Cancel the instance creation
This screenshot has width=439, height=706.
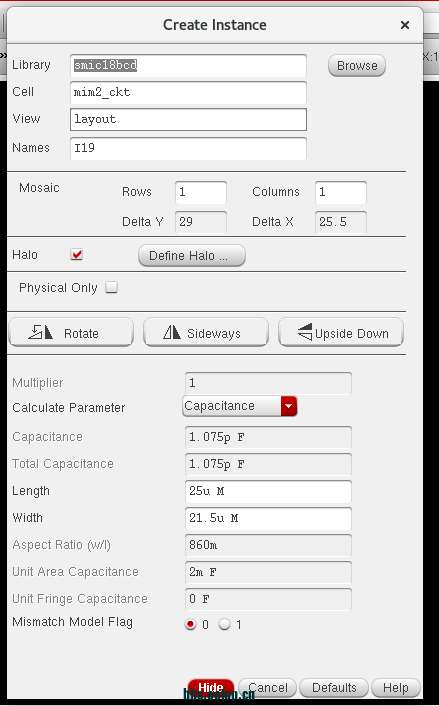267,688
